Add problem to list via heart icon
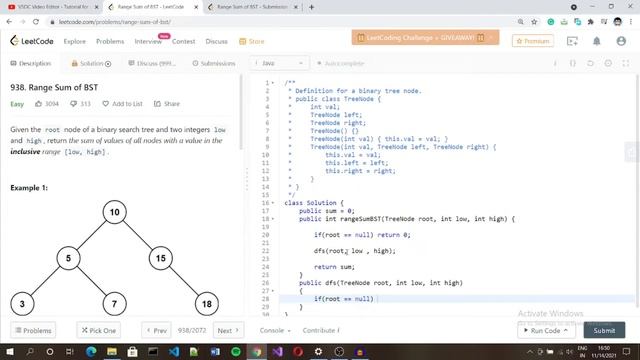 pyautogui.click(x=122, y=104)
